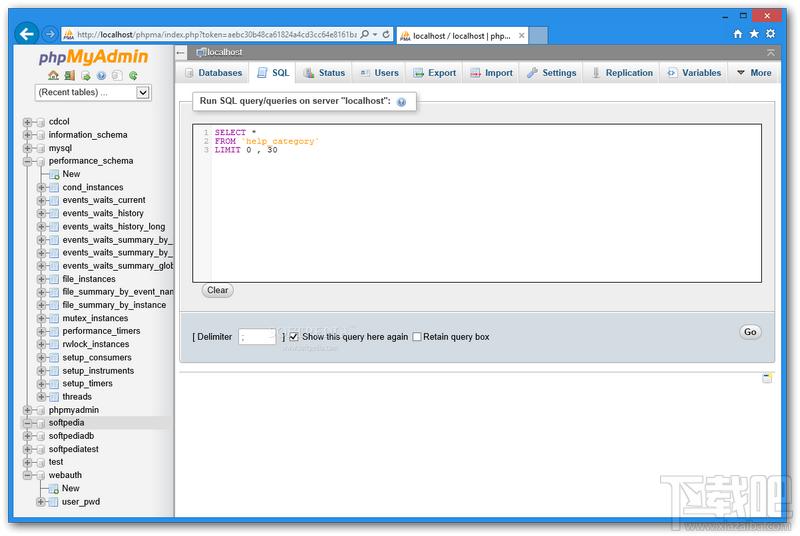Image resolution: width=800 pixels, height=536 pixels.
Task: Click the green reload navigation icon
Action: (133, 75)
